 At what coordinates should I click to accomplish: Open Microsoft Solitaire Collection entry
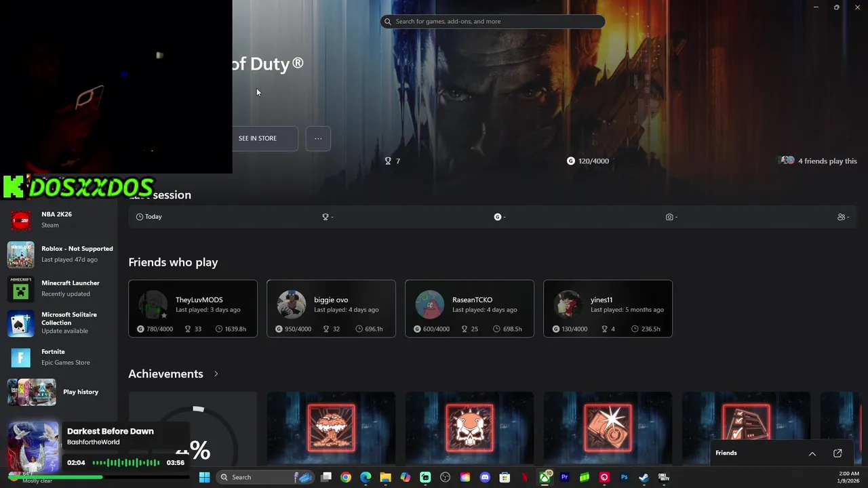coord(60,323)
